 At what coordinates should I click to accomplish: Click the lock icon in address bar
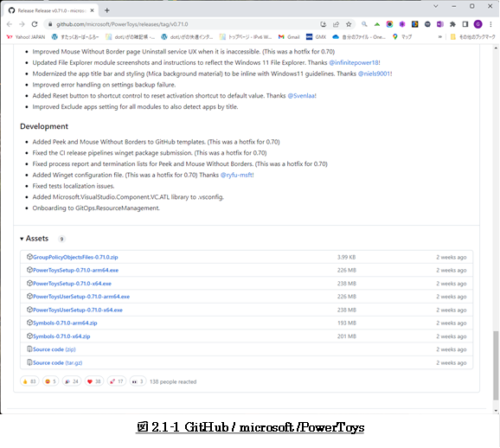pos(50,24)
